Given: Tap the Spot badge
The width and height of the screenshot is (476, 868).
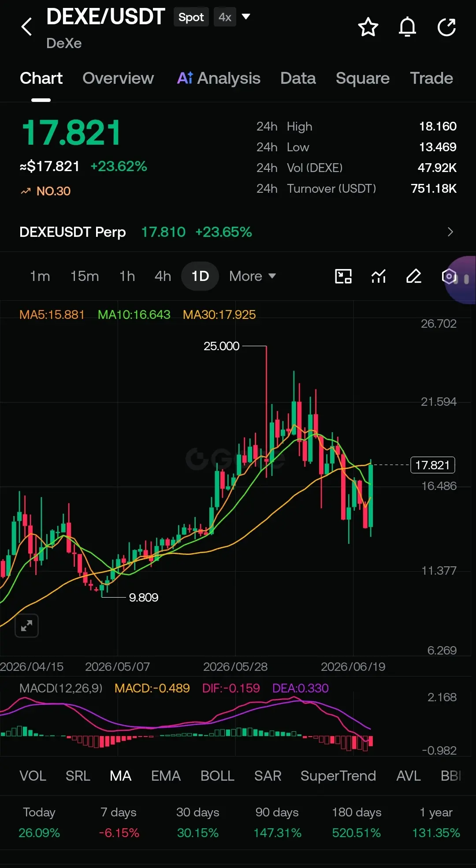Looking at the screenshot, I should tap(191, 17).
